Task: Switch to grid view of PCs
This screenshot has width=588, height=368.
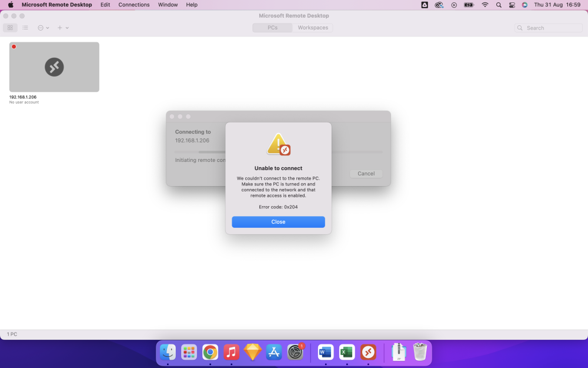Action: 10,28
